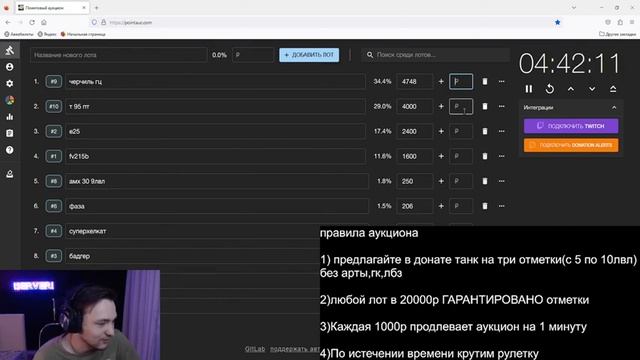Focus the new lot name field
The height and width of the screenshot is (360, 640).
tap(118, 55)
